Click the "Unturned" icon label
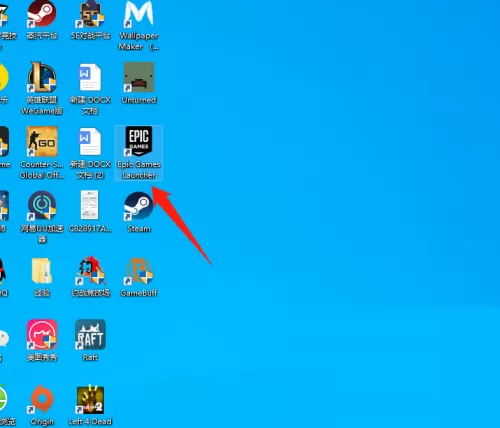 point(139,100)
